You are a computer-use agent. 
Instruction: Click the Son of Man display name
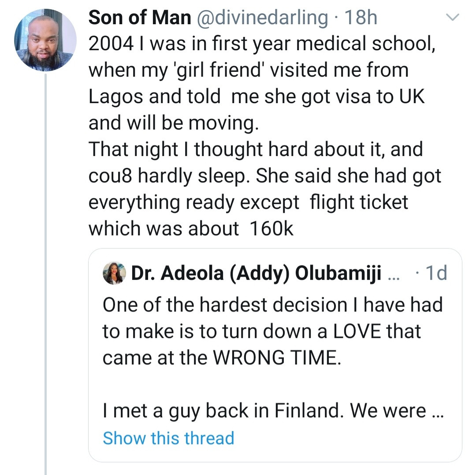tap(140, 18)
